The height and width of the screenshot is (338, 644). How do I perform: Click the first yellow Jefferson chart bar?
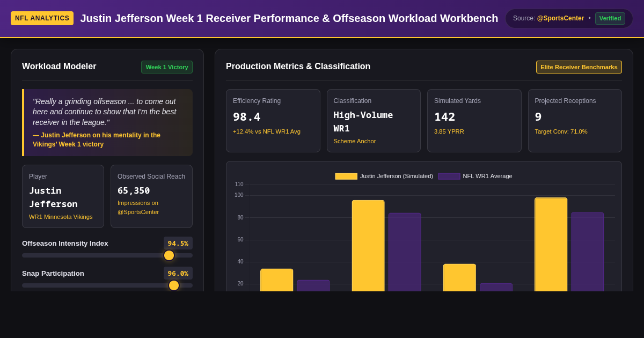(x=277, y=280)
